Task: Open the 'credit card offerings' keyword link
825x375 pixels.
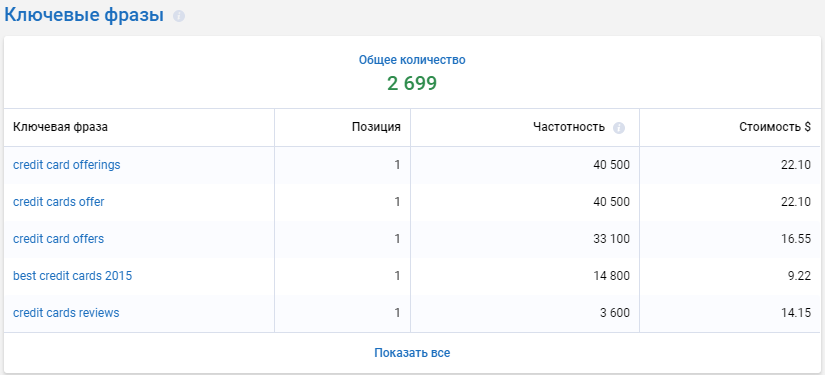Action: tap(66, 165)
